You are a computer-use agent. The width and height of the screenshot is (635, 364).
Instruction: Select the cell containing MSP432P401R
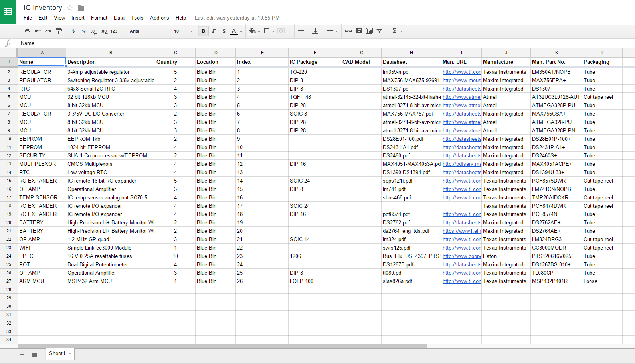coord(556,281)
